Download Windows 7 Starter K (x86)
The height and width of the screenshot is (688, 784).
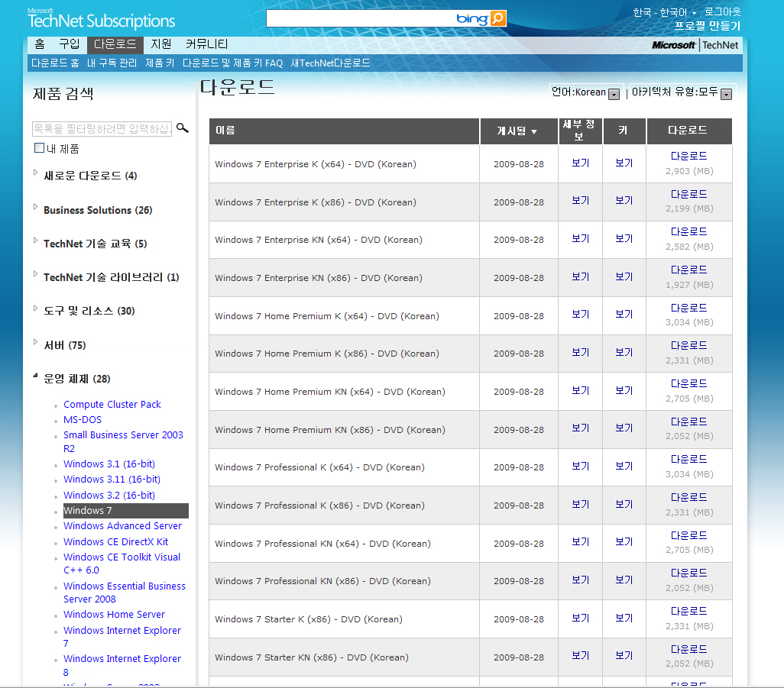(688, 611)
